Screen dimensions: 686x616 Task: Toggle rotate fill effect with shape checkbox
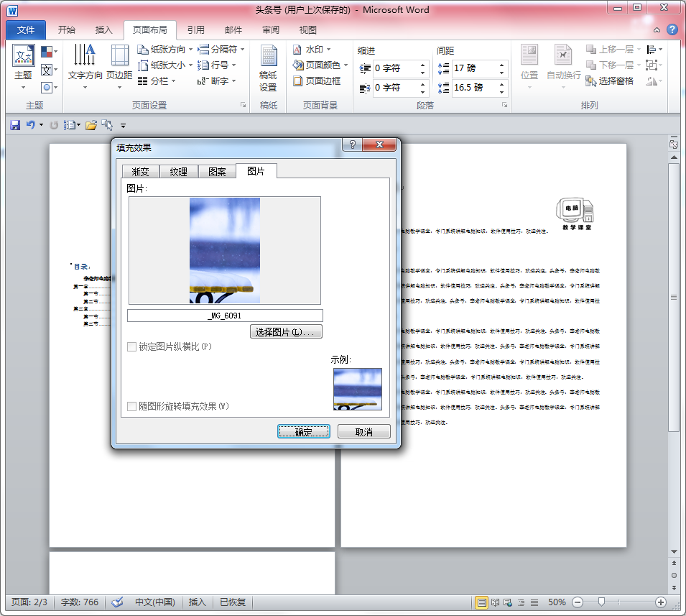(131, 407)
